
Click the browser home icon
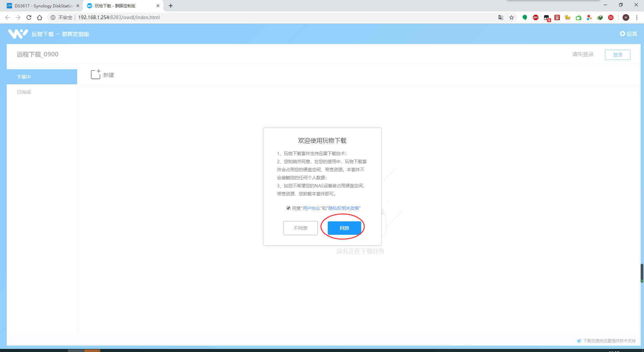(x=40, y=17)
